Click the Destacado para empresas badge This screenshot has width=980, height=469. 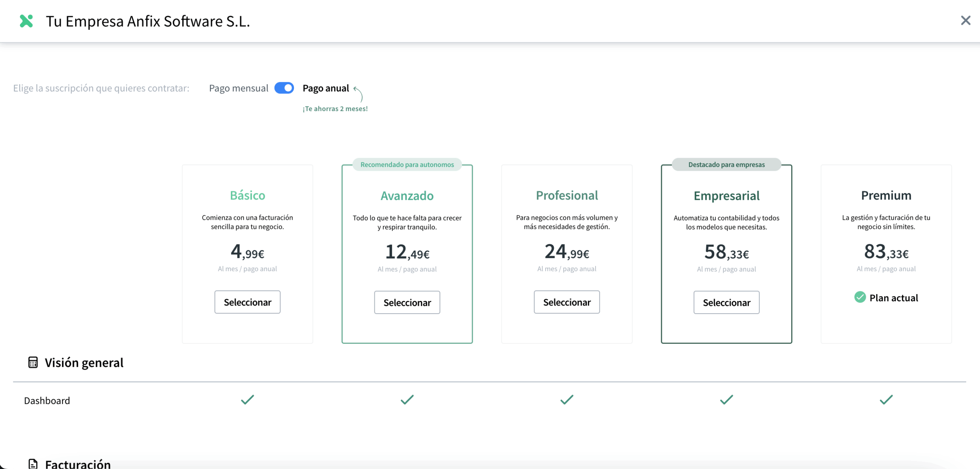coord(726,165)
